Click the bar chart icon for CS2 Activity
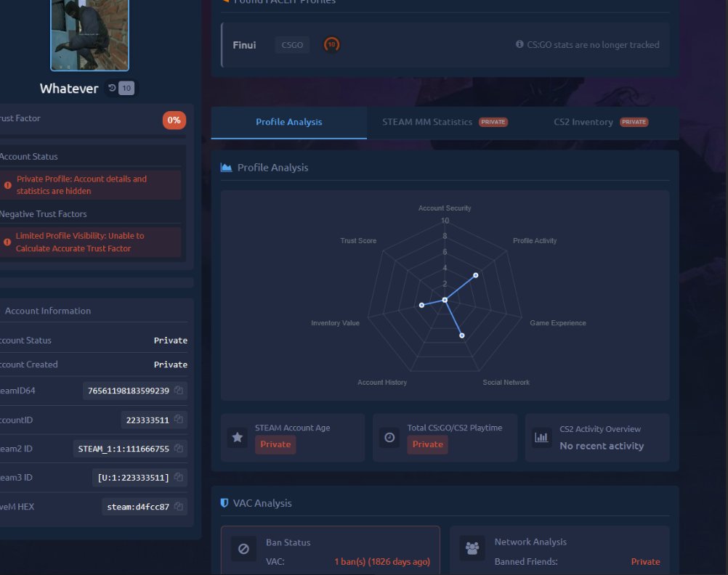Screen dimensions: 728x575 [x=541, y=437]
